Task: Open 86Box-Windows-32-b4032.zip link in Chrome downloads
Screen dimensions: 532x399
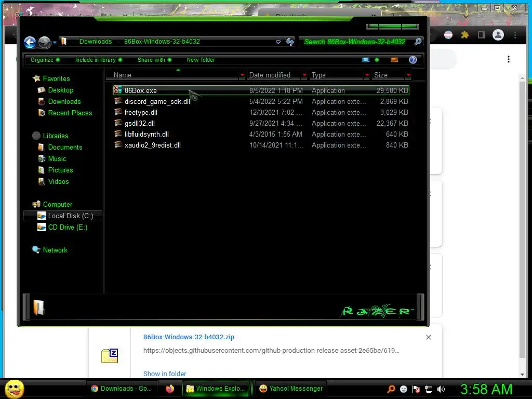Action: [x=189, y=337]
